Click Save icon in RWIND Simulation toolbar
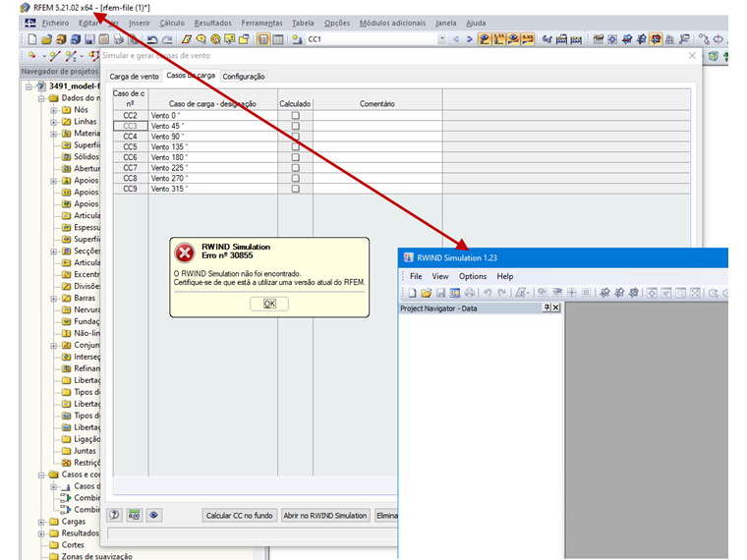Screen dimensions: 747x560 [440, 293]
